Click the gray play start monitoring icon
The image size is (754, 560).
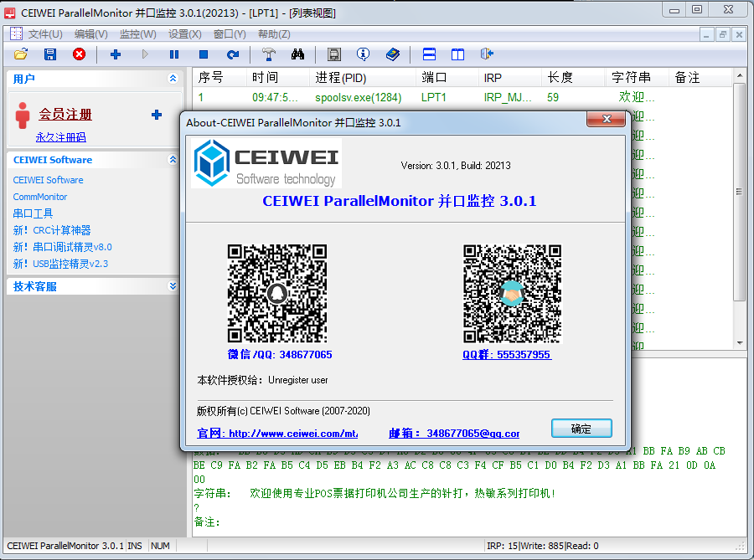click(145, 54)
